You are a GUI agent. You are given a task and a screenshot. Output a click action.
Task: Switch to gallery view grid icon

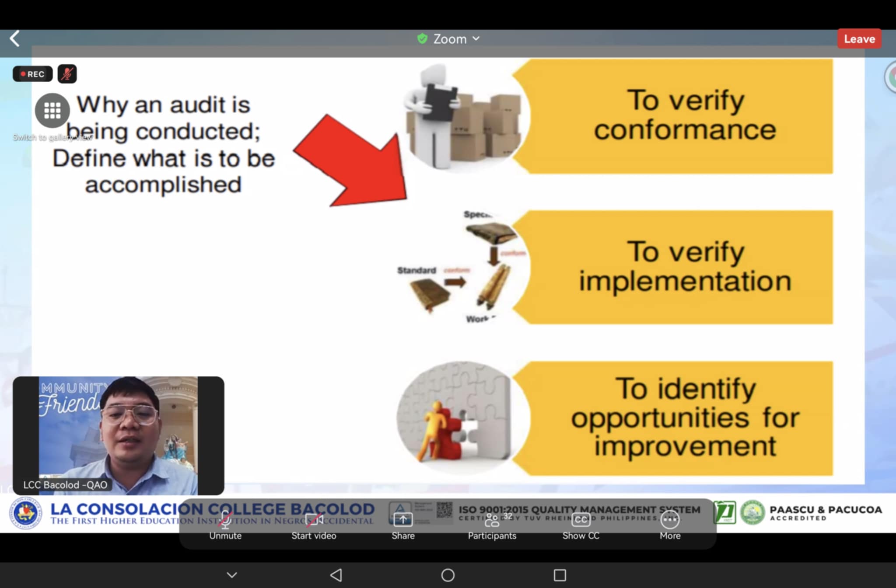[x=52, y=111]
